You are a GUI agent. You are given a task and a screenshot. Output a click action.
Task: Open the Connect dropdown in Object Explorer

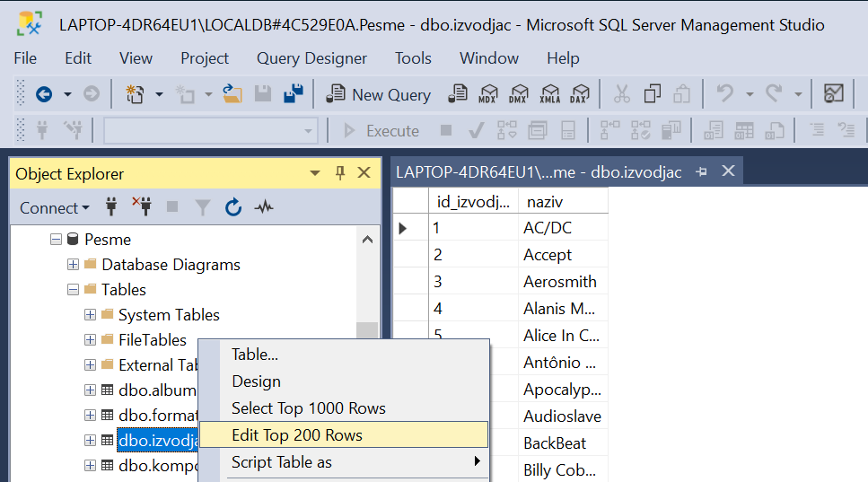(54, 208)
